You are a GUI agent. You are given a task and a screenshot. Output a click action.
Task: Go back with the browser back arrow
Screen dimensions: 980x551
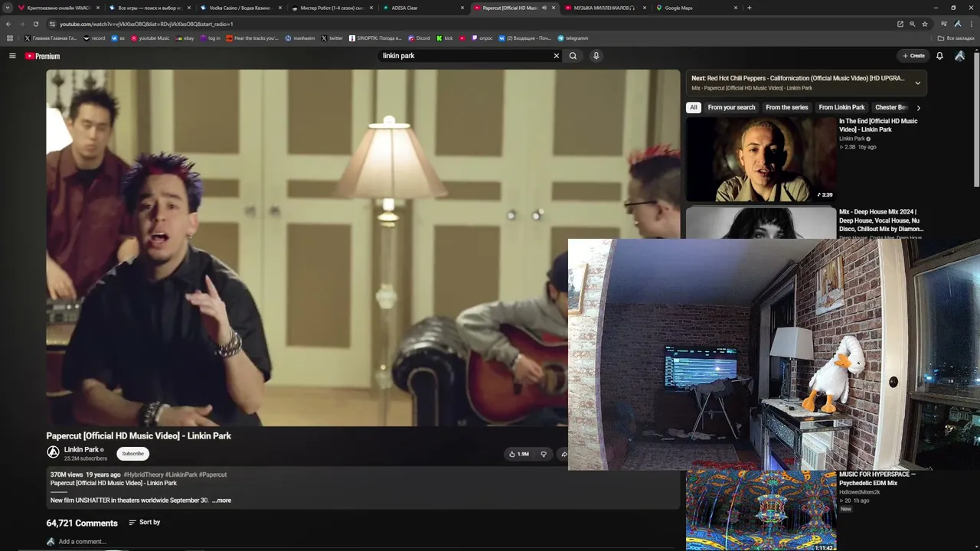[x=8, y=24]
